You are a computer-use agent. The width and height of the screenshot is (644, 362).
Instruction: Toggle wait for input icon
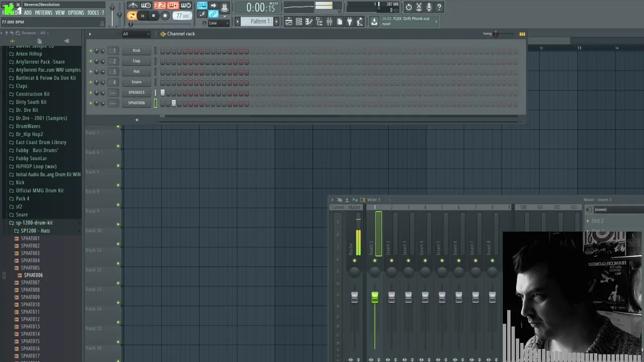146,6
